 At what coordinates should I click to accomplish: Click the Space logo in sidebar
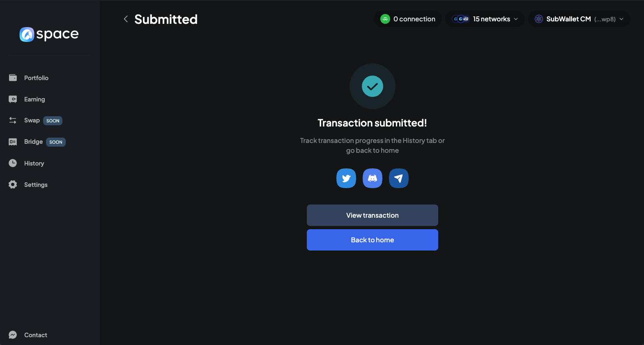pyautogui.click(x=49, y=34)
